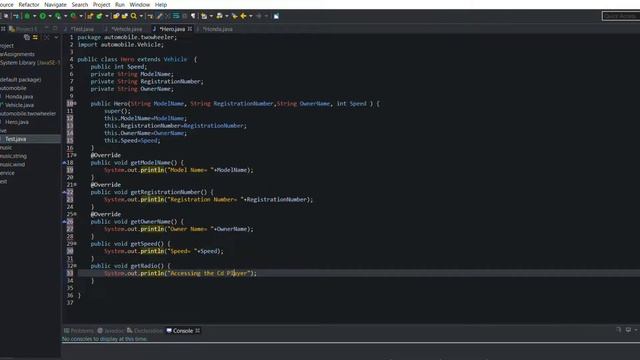Click the green Debug bug icon

[x=27, y=16]
